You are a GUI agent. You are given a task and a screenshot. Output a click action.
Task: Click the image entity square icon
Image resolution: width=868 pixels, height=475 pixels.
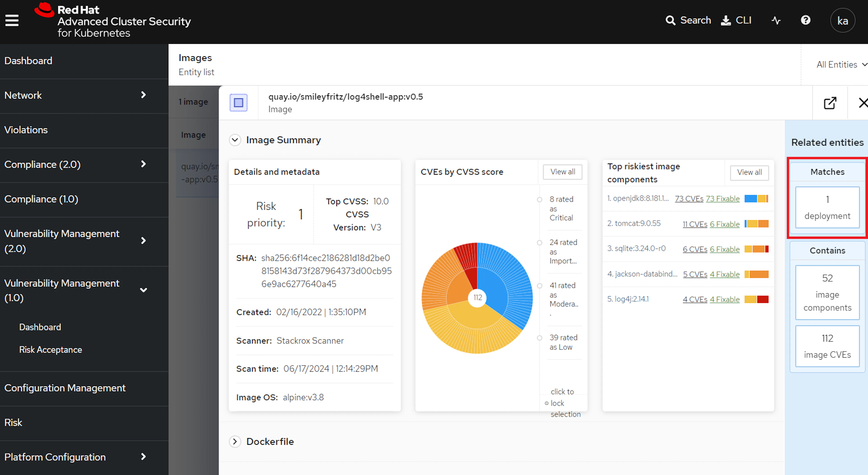click(x=238, y=103)
